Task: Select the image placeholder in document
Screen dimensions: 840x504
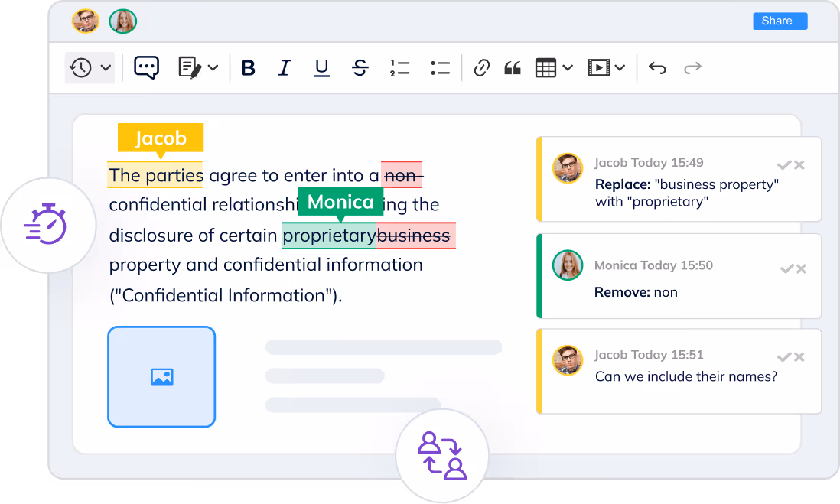Action: tap(161, 376)
